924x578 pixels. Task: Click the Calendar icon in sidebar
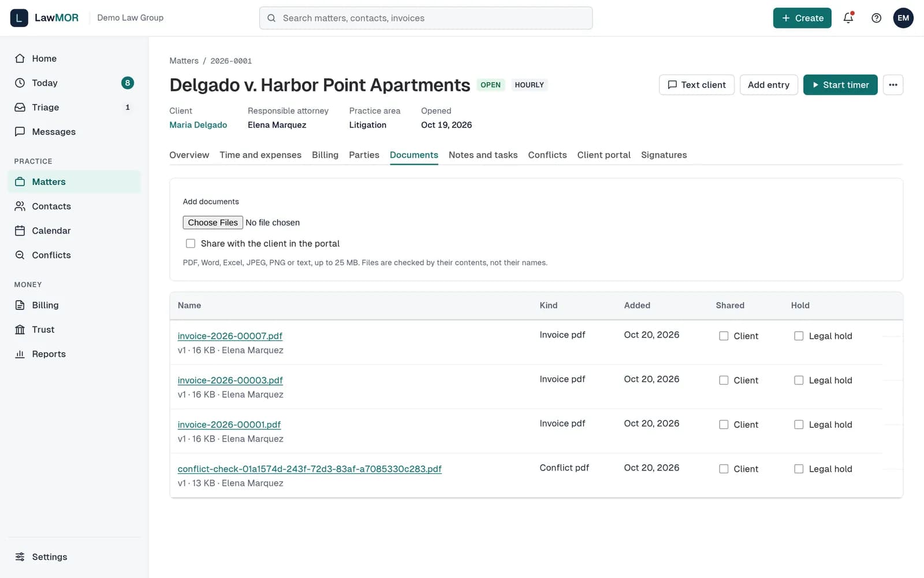(x=20, y=231)
